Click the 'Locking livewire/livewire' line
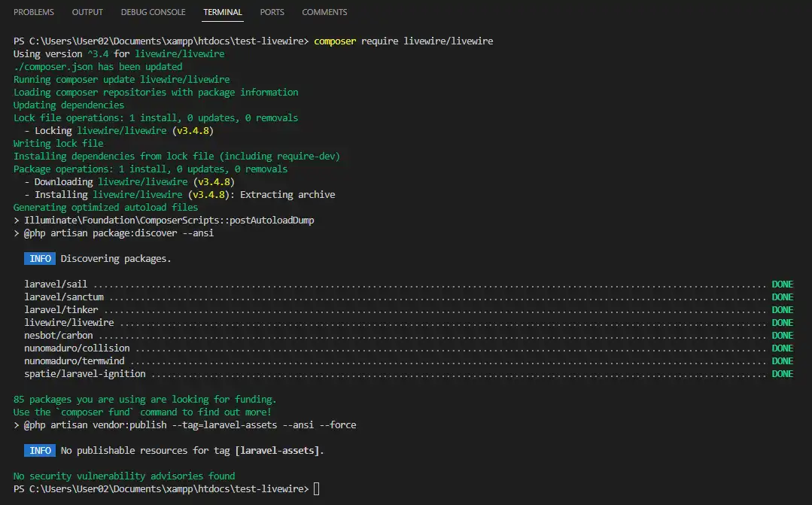 click(x=119, y=130)
